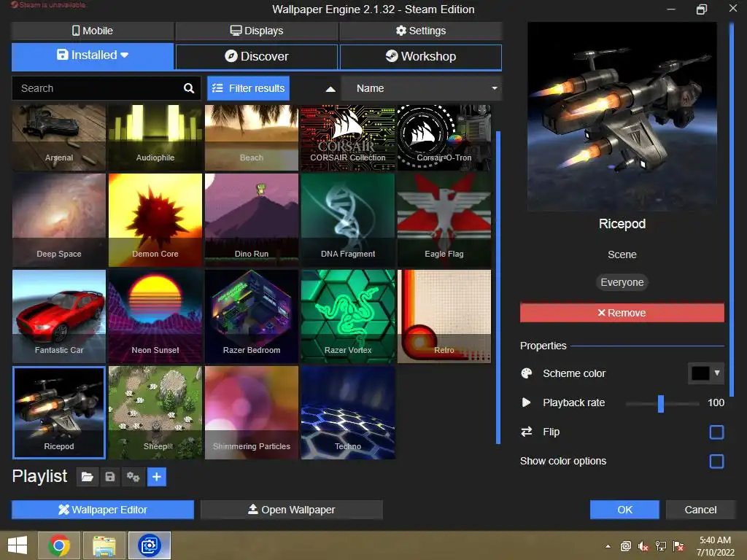Click the Cancel button

tap(700, 510)
